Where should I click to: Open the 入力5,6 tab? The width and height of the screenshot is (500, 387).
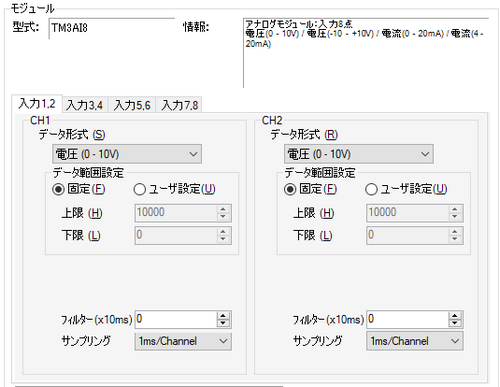(132, 106)
